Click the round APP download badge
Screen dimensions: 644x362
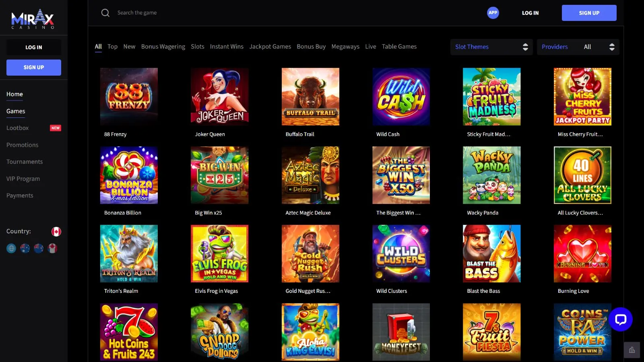(493, 13)
